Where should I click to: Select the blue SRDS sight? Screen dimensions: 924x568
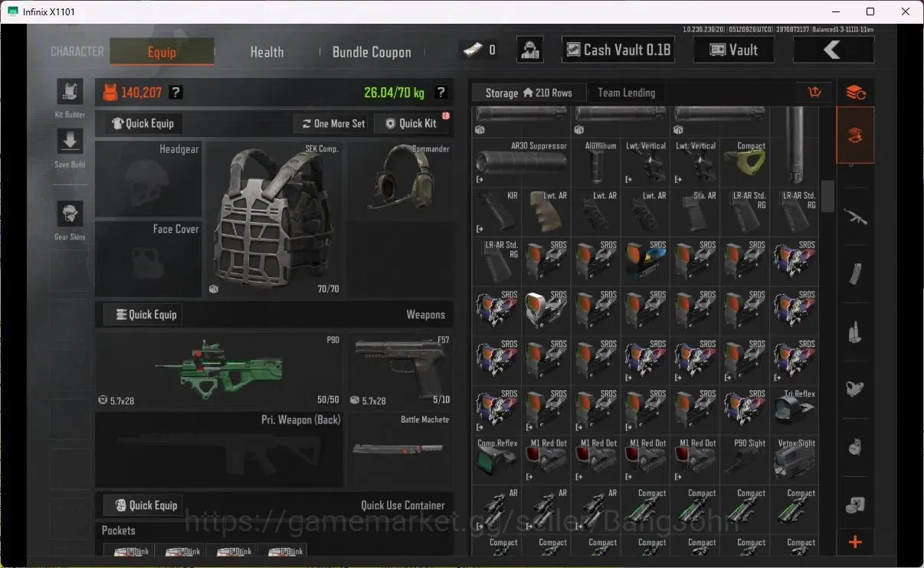click(x=645, y=262)
